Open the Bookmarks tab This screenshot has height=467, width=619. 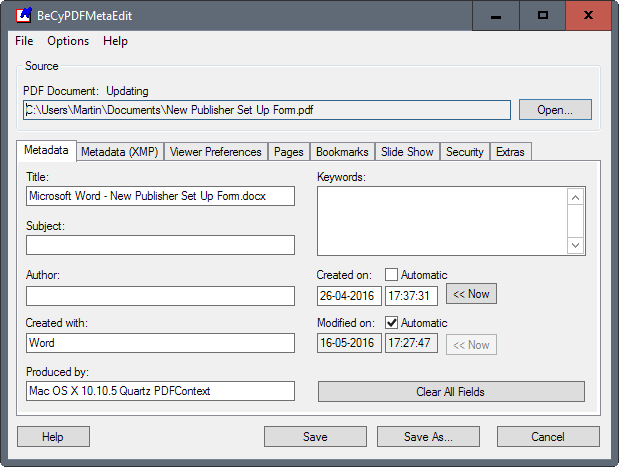click(342, 152)
